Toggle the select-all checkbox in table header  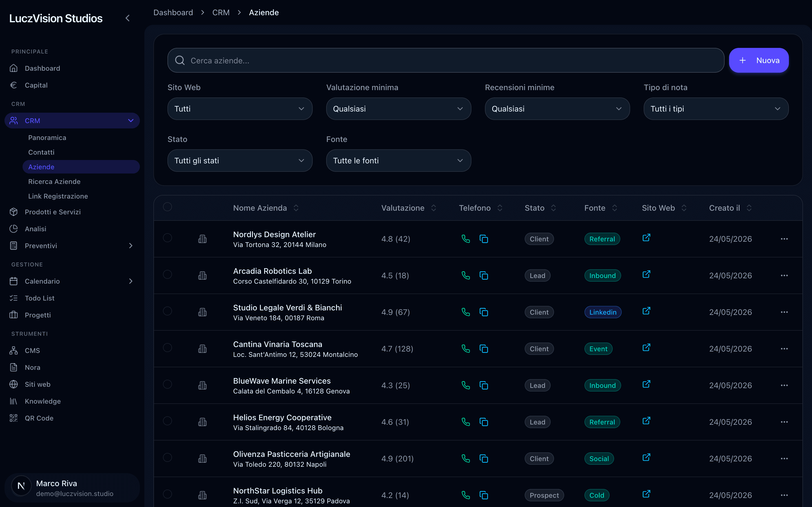point(167,207)
